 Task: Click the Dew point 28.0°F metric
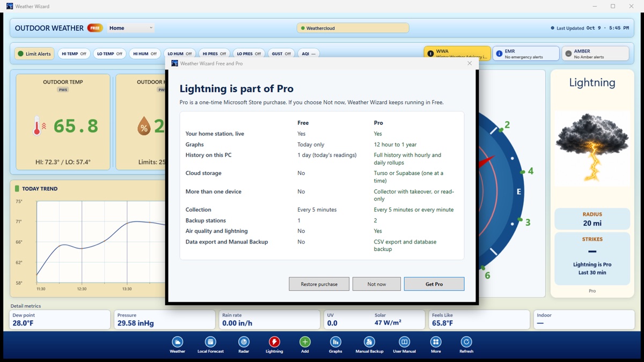(60, 320)
